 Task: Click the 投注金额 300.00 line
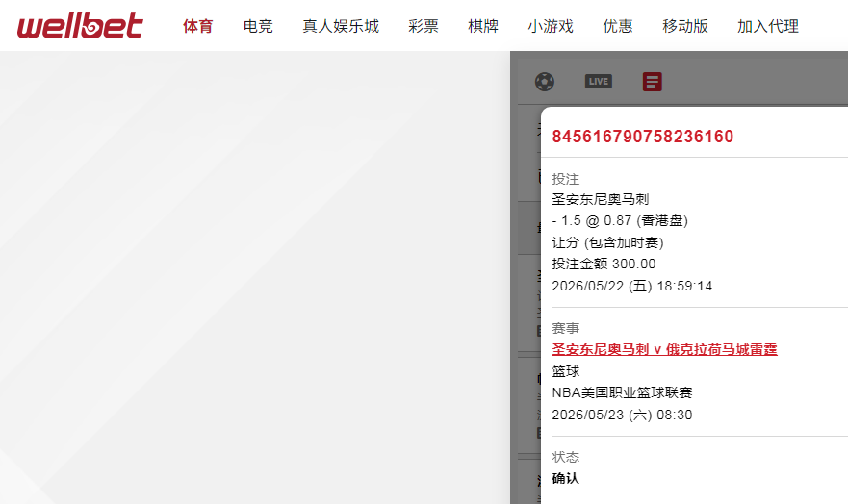click(x=604, y=264)
